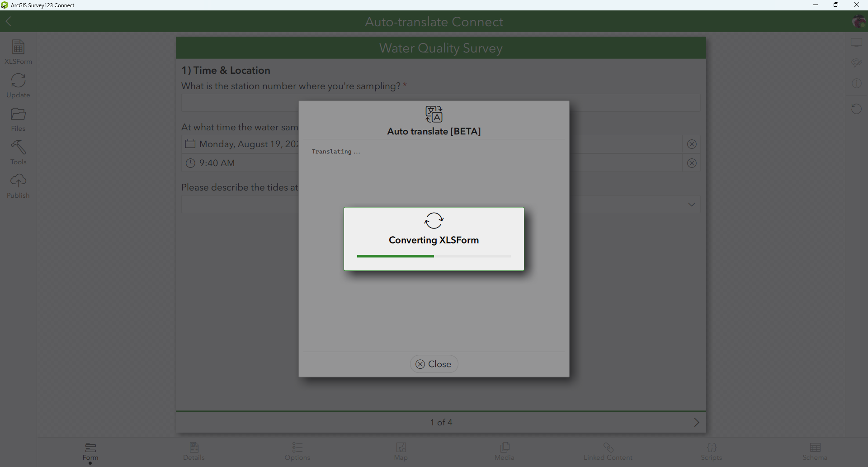Click the reset form icon in the right sidebar
868x467 pixels.
tap(856, 109)
